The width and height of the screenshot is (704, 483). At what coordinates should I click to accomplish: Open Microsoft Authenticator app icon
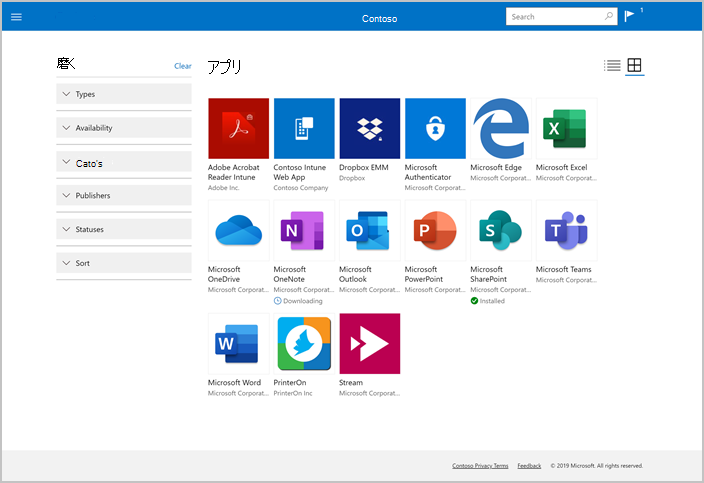[x=435, y=128]
